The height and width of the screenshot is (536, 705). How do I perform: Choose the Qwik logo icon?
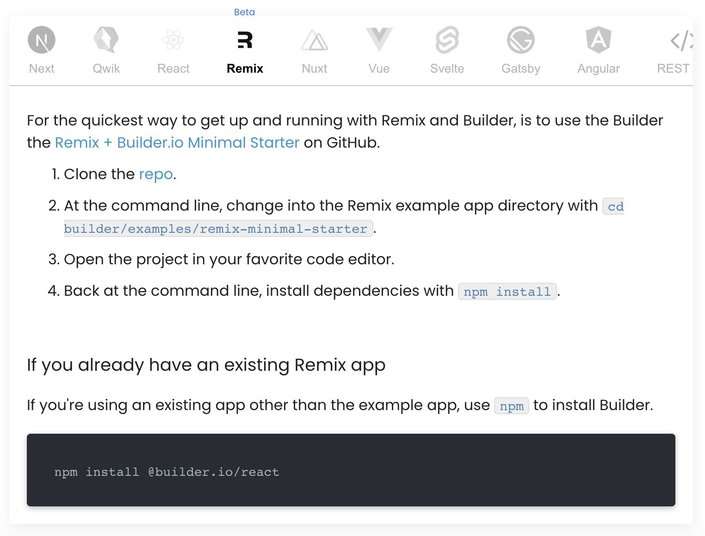click(x=106, y=40)
